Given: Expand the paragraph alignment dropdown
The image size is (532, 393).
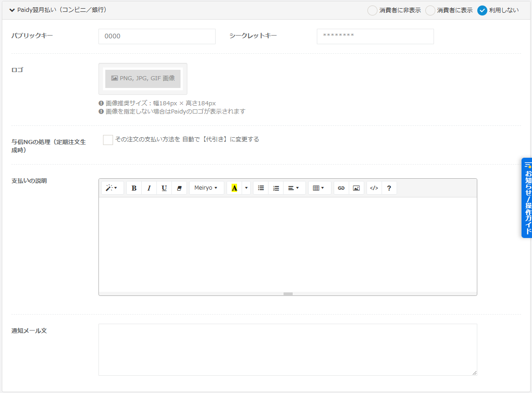Looking at the screenshot, I should pyautogui.click(x=294, y=188).
